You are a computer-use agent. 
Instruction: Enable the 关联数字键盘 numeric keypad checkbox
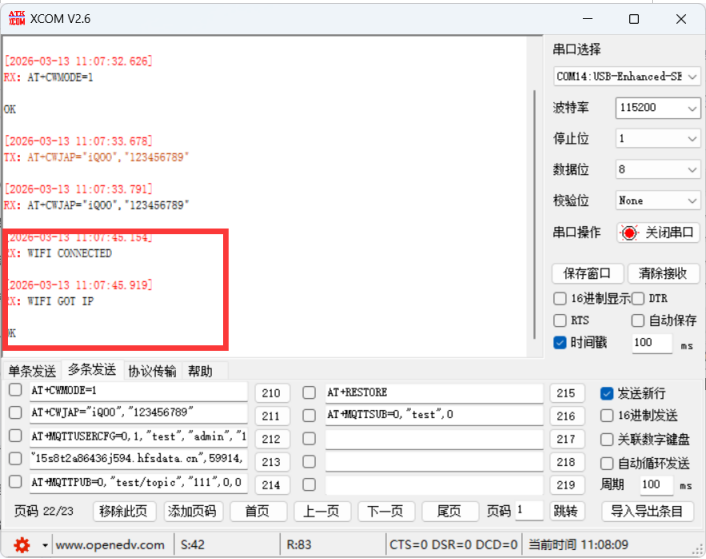point(607,439)
